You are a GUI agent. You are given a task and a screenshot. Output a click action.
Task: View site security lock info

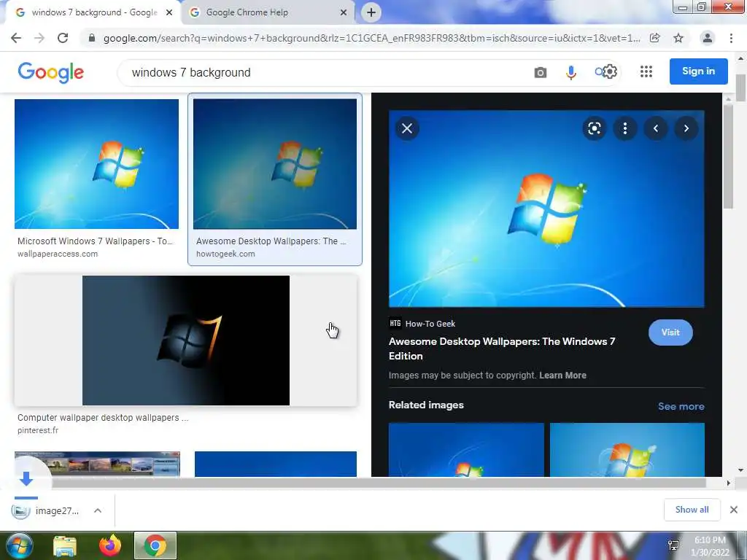(x=92, y=38)
